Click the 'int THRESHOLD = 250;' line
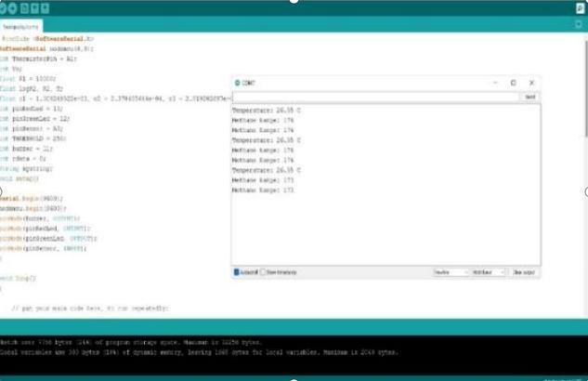 pos(33,138)
